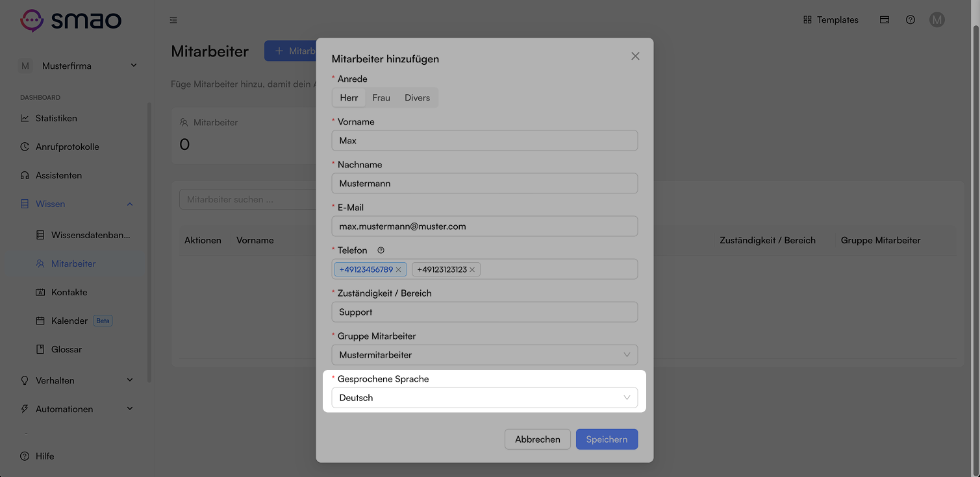Click the Mitarbeiter suchen search box

click(x=247, y=199)
